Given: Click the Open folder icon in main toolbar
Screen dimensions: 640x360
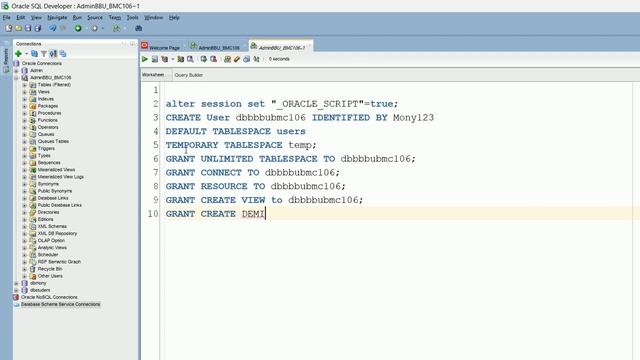Looking at the screenshot, I should click(x=18, y=28).
